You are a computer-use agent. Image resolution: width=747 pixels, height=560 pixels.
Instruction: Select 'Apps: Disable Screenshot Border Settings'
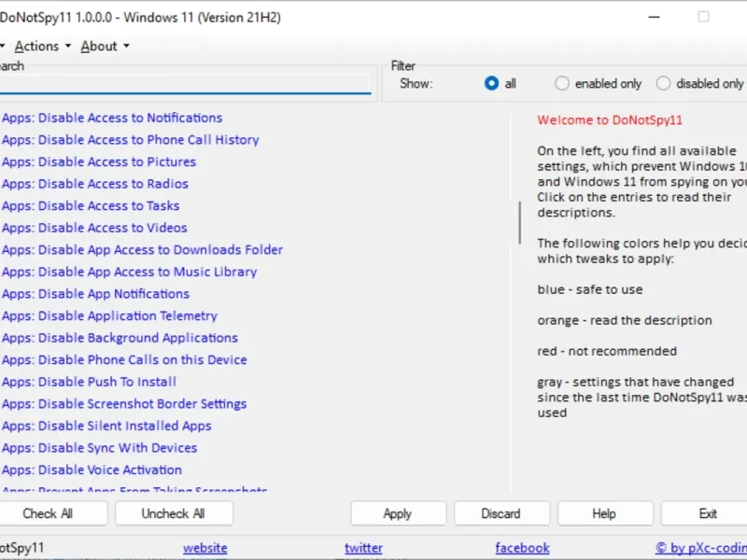124,403
